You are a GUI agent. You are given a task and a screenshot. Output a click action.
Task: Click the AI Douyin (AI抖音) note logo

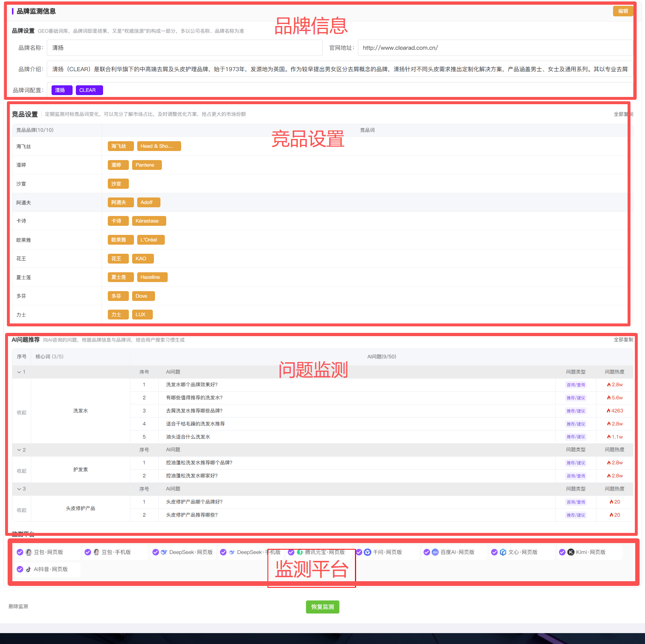tap(29, 569)
